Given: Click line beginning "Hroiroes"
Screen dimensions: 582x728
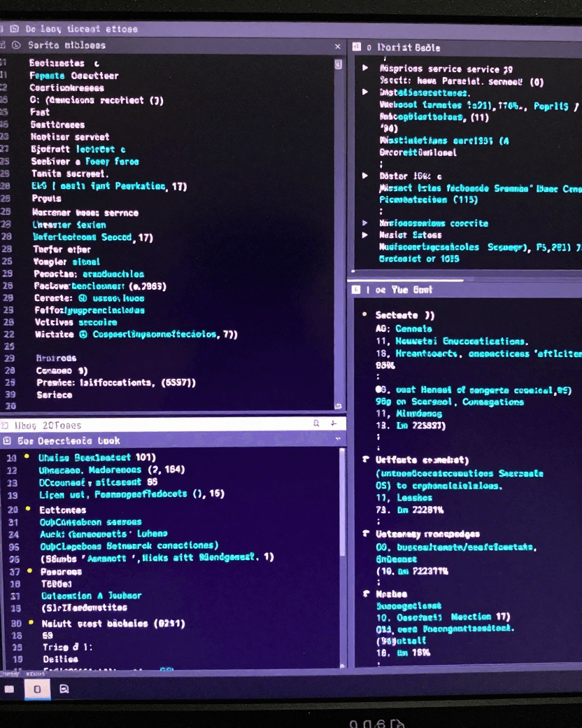Looking at the screenshot, I should point(56,358).
